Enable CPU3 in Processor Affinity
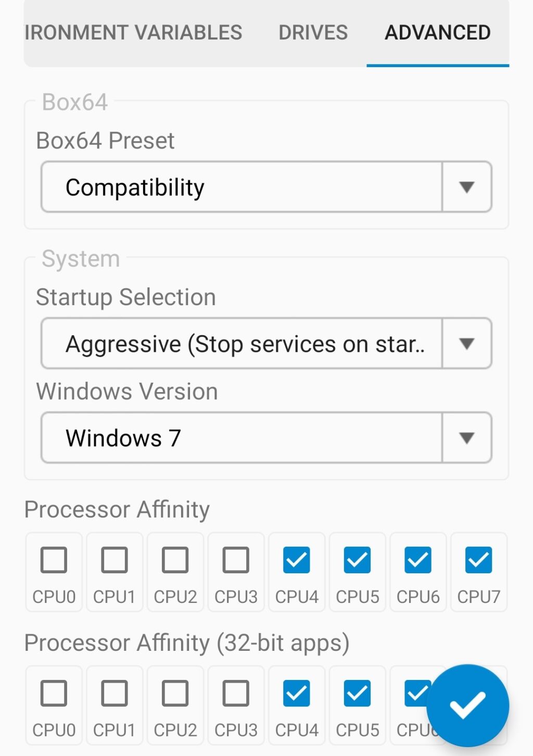The image size is (533, 756). 235,560
